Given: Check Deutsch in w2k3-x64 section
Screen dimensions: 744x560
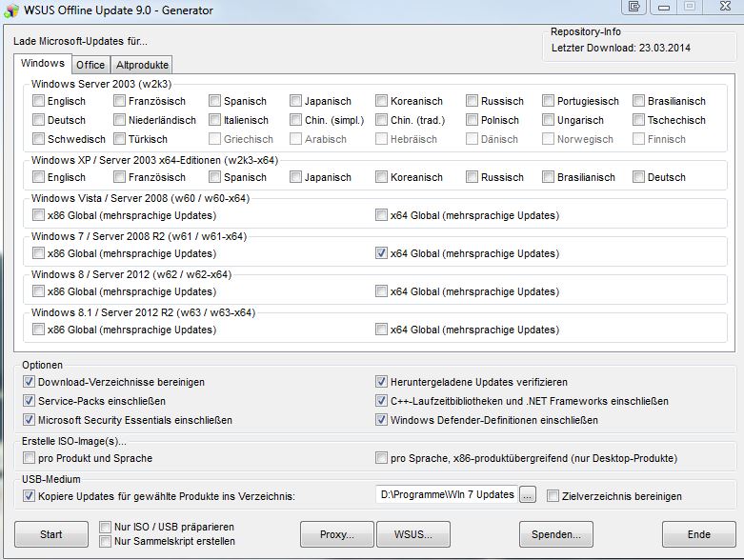Looking at the screenshot, I should click(x=638, y=177).
